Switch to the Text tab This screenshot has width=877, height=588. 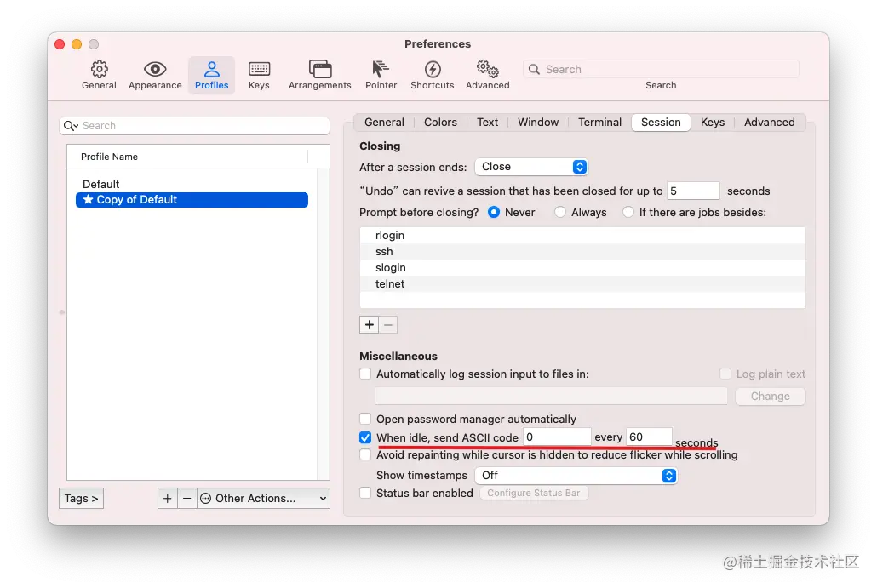pyautogui.click(x=487, y=122)
